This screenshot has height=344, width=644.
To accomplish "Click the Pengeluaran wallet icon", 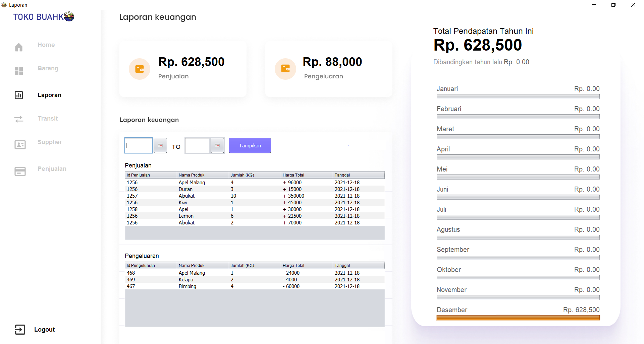I will coord(285,69).
